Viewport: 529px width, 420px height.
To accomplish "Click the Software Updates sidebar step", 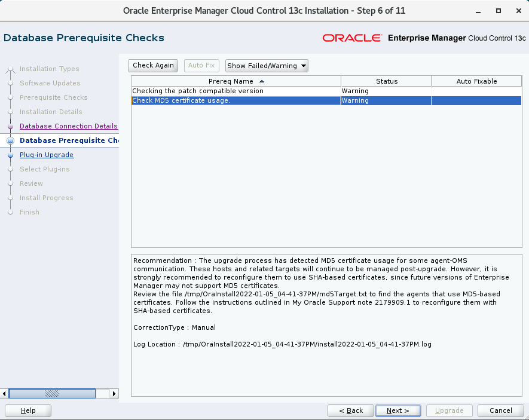I will (50, 83).
